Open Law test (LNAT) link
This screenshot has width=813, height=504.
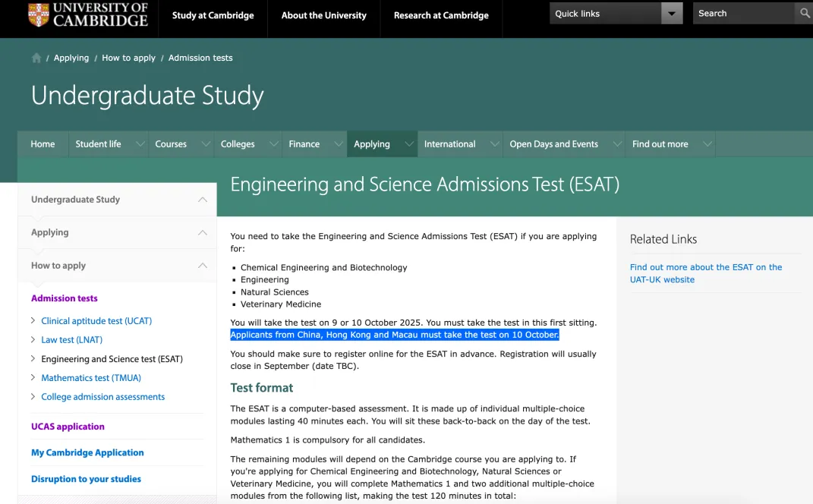tap(71, 339)
